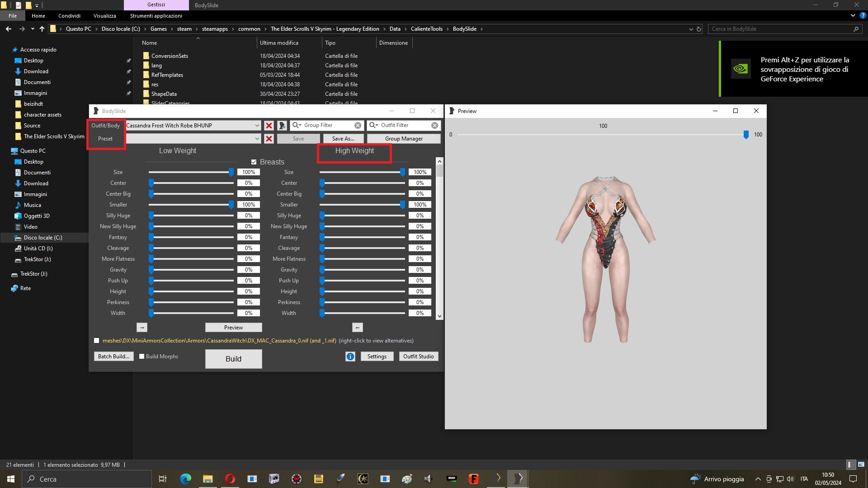Expand breadcrumb chevron after Data
Screen dimensions: 868x488
coord(406,29)
